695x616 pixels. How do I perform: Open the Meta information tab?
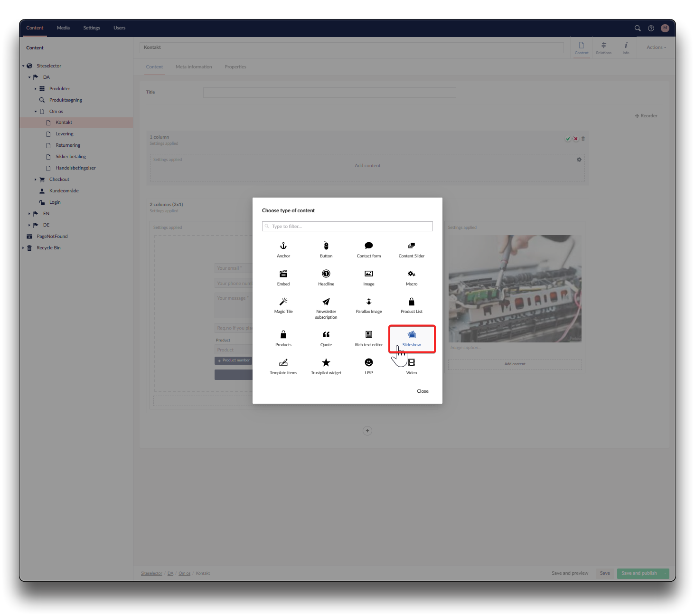194,67
